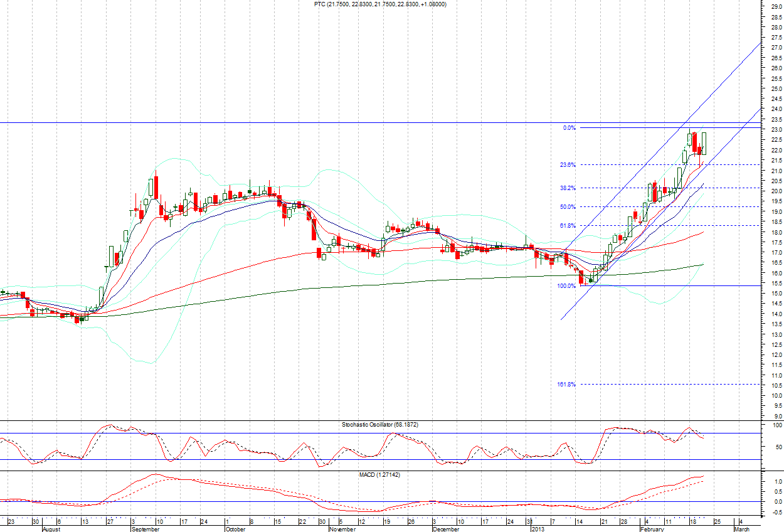
Task: Select the 2013 year marker on date axis
Action: pyautogui.click(x=538, y=529)
